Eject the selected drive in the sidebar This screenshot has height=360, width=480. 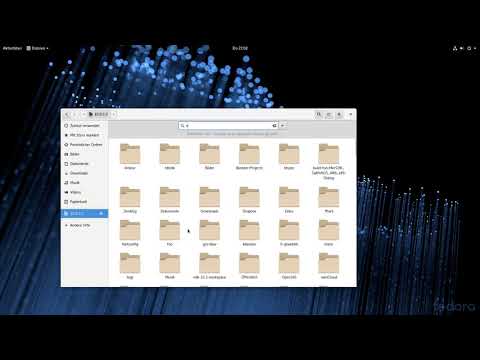pos(101,213)
